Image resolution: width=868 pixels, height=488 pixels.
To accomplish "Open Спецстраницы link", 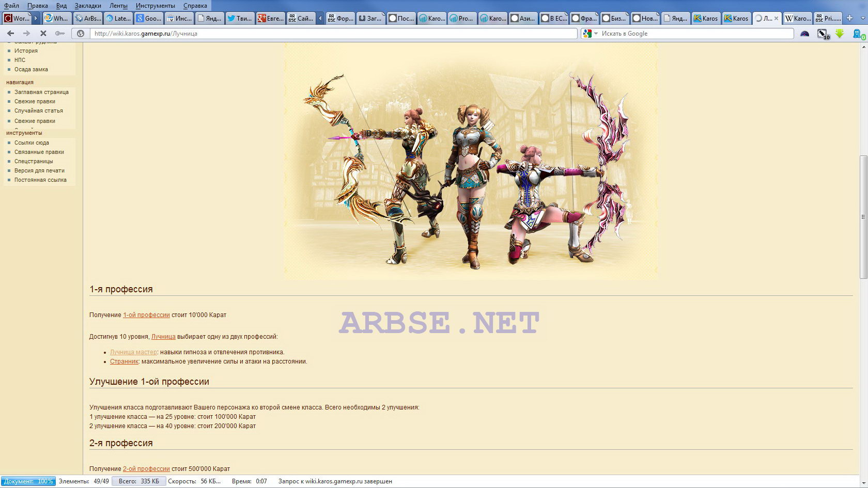I will coord(34,161).
